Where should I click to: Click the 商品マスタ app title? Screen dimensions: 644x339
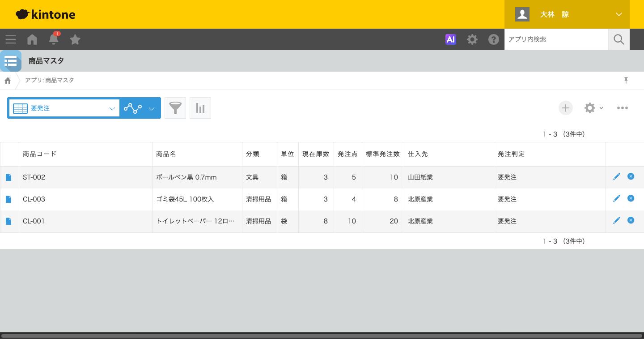point(46,61)
